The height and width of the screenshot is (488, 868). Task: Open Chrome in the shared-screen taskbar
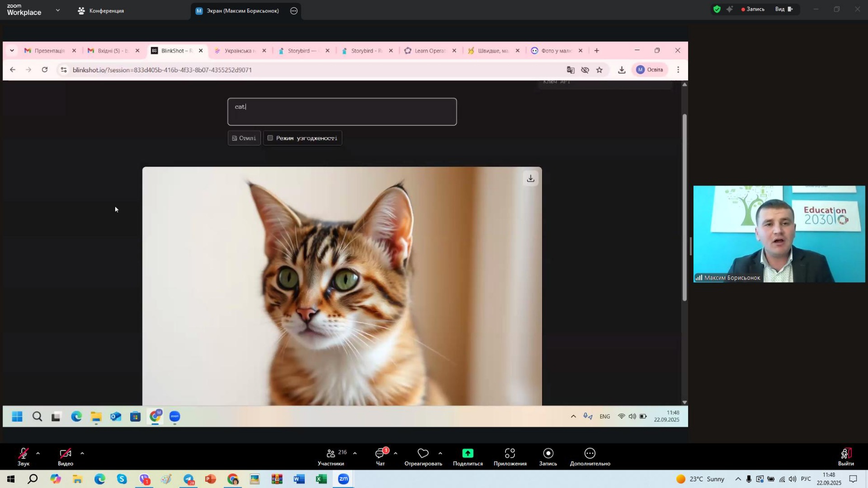(x=155, y=417)
